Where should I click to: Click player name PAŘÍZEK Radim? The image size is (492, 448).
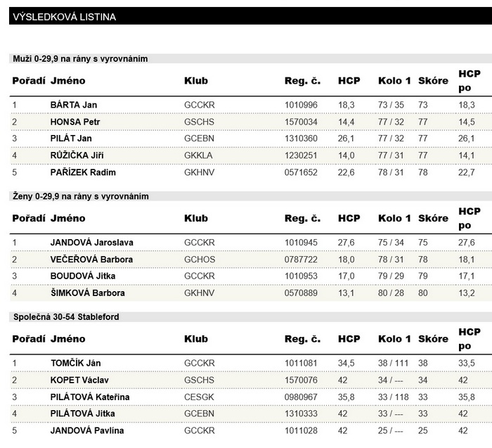(x=83, y=172)
